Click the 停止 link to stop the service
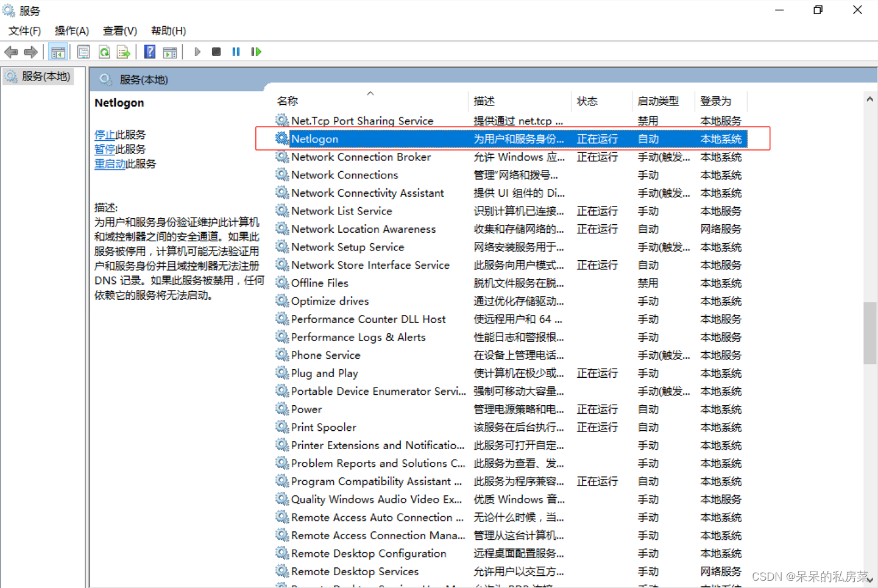878x588 pixels. (x=105, y=135)
